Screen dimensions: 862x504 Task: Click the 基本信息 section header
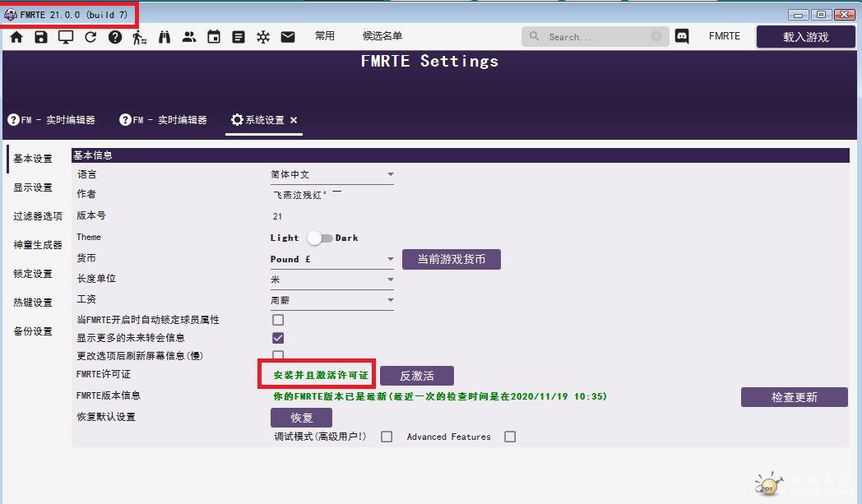(460, 155)
